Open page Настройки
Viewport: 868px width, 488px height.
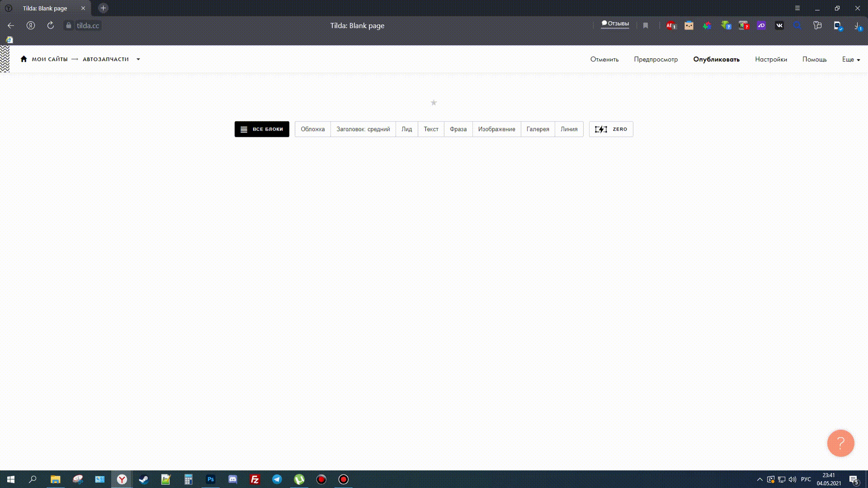(771, 59)
